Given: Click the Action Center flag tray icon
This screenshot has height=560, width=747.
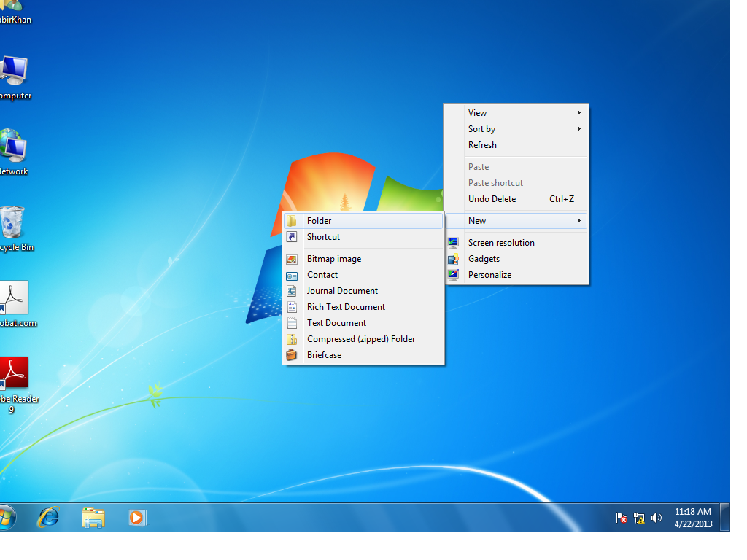Looking at the screenshot, I should [621, 518].
